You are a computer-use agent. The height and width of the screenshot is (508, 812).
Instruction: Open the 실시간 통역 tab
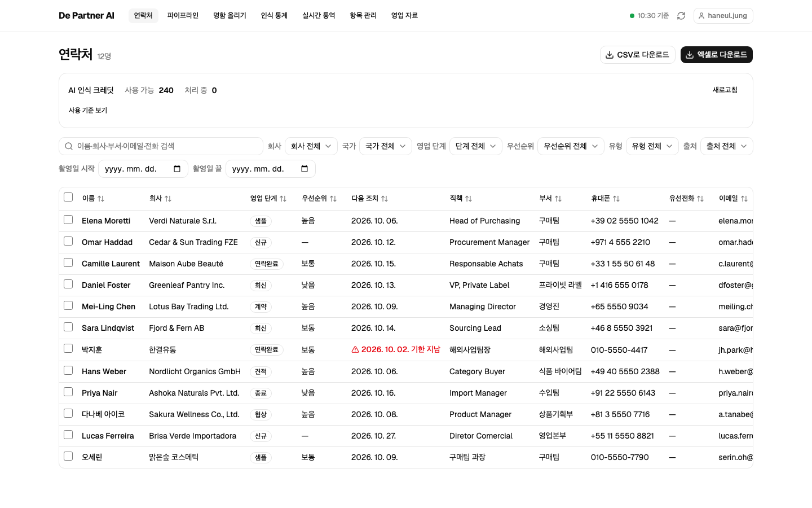coord(319,16)
